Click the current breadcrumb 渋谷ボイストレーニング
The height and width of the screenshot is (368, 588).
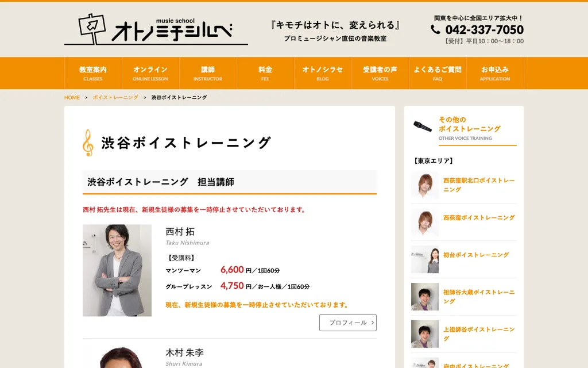point(179,97)
